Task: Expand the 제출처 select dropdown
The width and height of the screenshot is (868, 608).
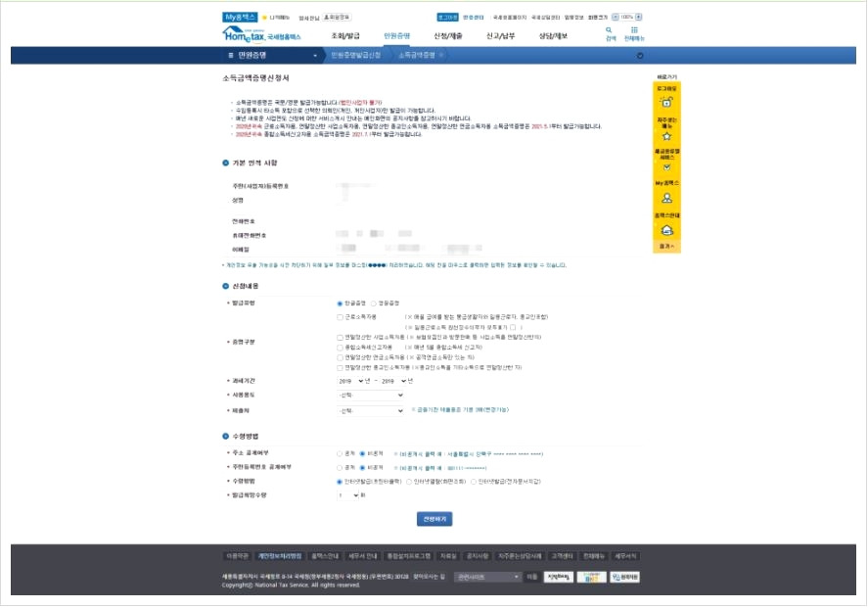Action: point(370,411)
